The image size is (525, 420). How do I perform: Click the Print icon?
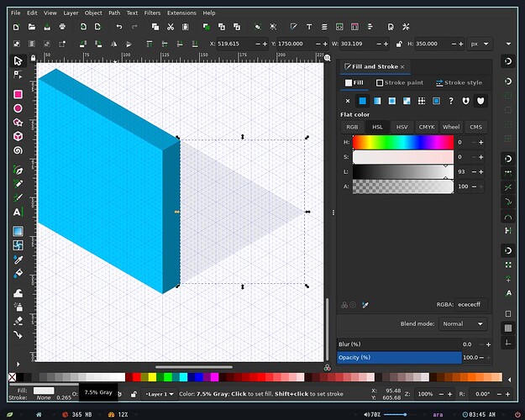coord(62,27)
